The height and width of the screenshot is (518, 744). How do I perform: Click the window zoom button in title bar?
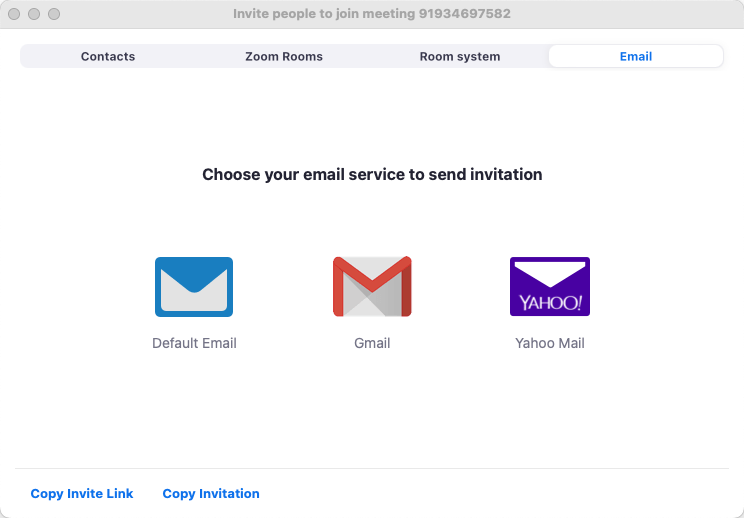(54, 15)
